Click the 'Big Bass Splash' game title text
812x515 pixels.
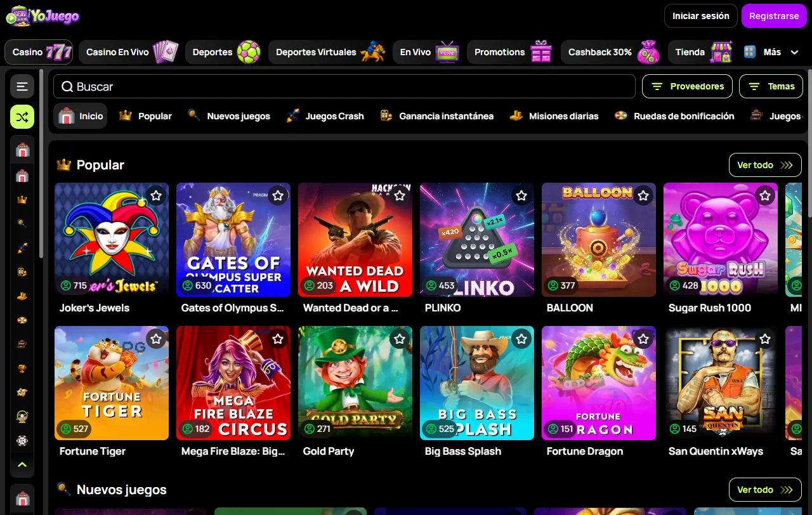click(463, 452)
